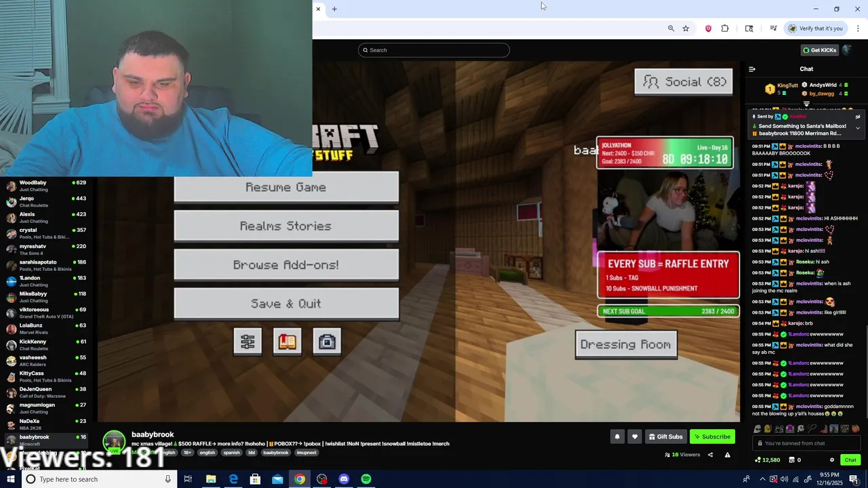Click the Windows Start button

[10, 479]
